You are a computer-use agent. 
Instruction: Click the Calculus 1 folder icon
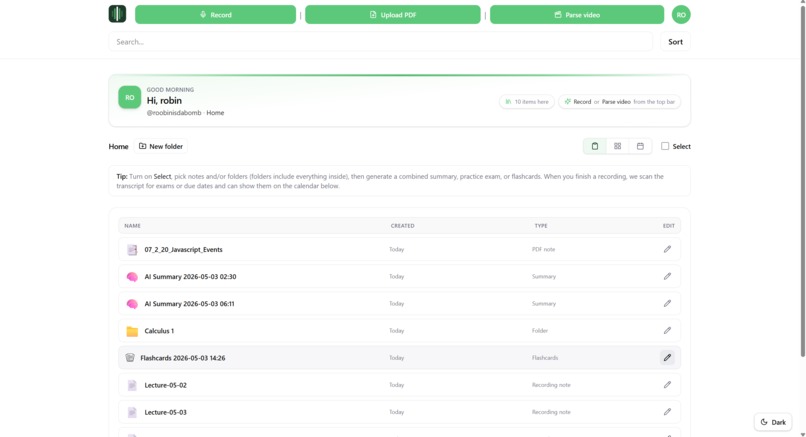click(x=132, y=332)
